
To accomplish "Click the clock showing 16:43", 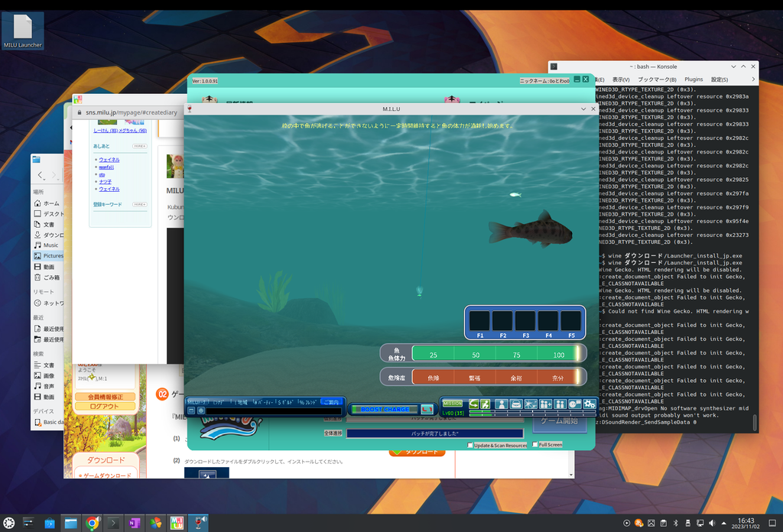I will (x=746, y=523).
